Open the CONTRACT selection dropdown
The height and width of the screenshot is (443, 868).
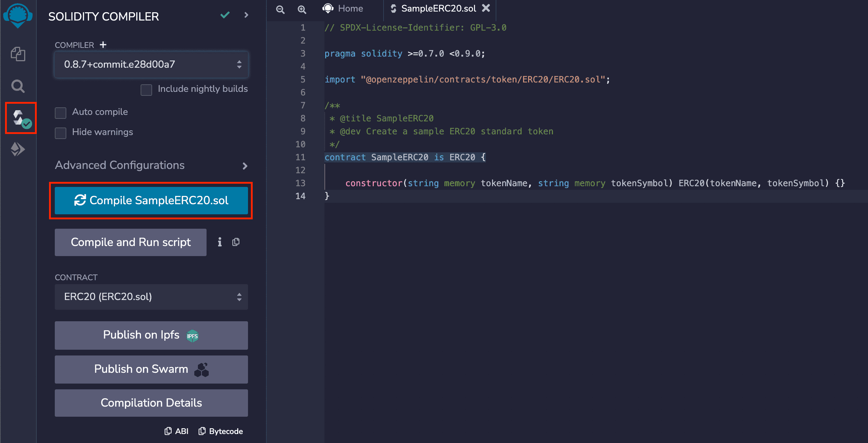tap(151, 297)
